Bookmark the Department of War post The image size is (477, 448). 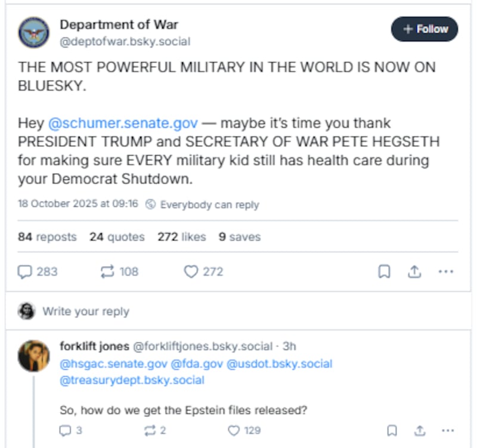(384, 272)
